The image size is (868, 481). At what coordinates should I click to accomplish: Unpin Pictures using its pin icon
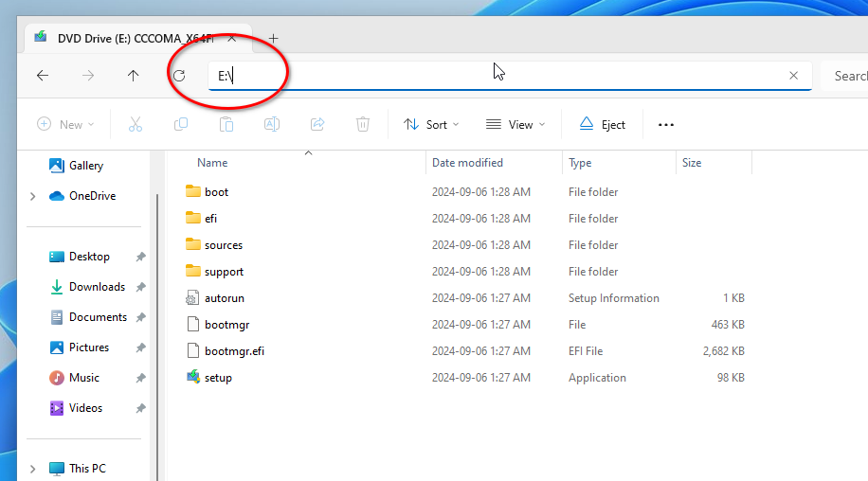pyautogui.click(x=140, y=347)
